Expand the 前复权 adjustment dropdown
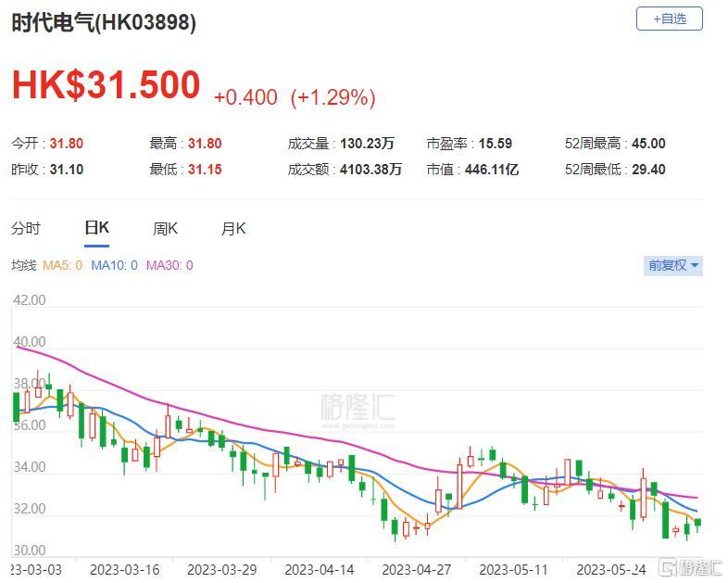This screenshot has height=583, width=728. (x=672, y=266)
